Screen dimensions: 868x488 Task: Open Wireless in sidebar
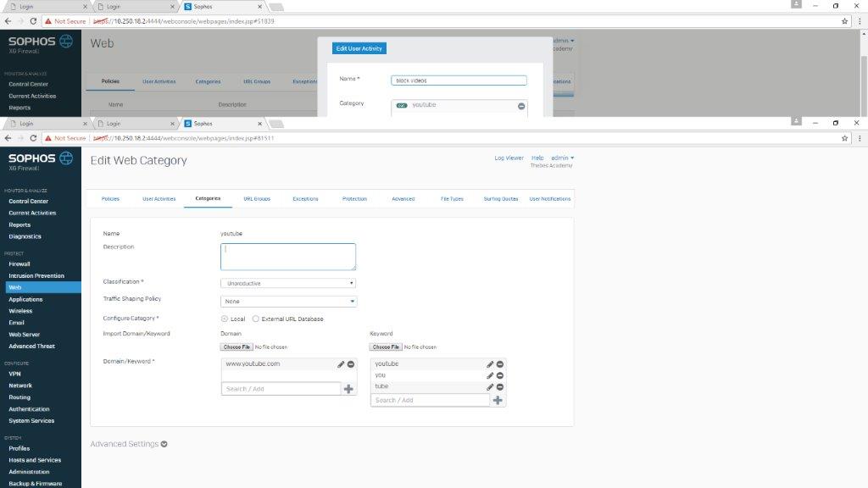pyautogui.click(x=20, y=311)
